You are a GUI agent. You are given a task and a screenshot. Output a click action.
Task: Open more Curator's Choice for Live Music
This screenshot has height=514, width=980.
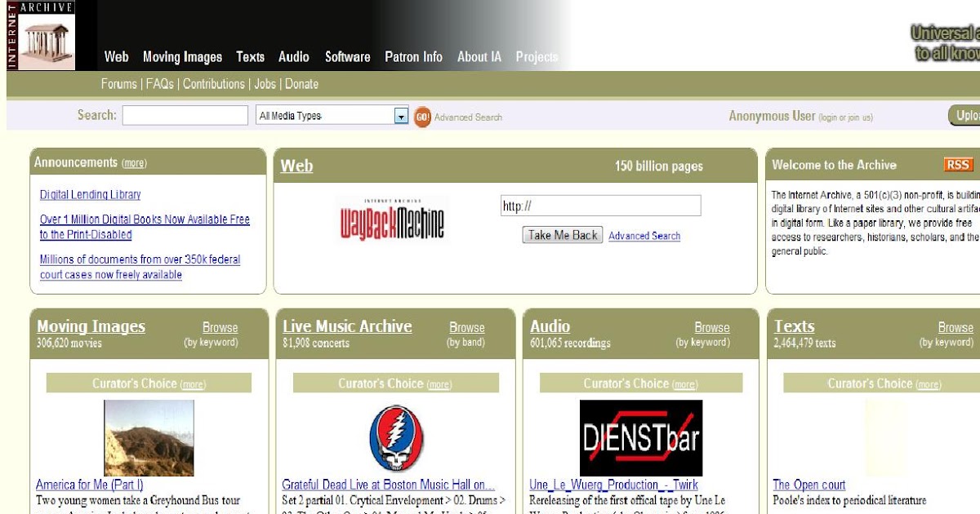(439, 385)
